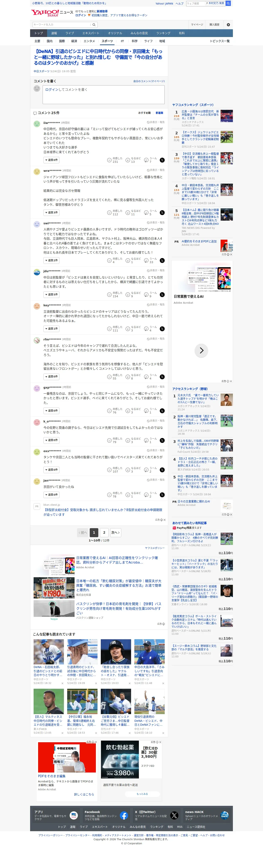
Task: Share gxp's comment on X
Action: 162,411
